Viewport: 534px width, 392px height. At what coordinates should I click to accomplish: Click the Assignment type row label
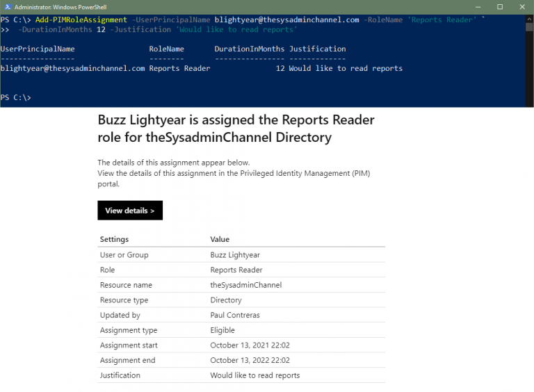[129, 330]
